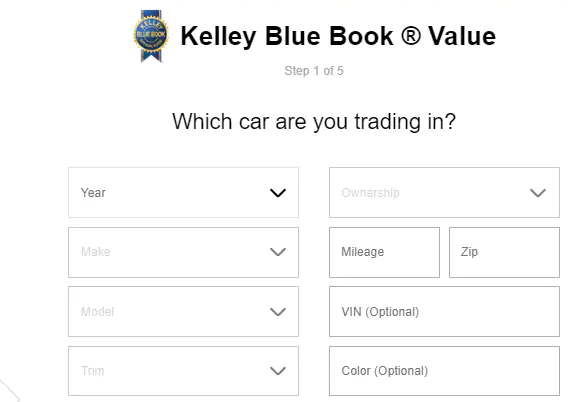This screenshot has height=402, width=583.
Task: Click the chevron arrow in the Ownership dropdown
Action: pos(538,193)
